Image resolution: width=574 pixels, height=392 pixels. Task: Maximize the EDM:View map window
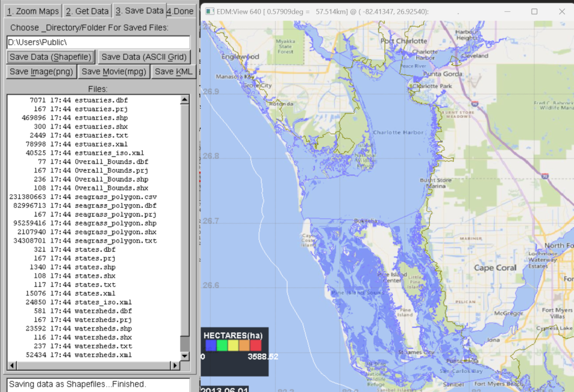point(535,11)
